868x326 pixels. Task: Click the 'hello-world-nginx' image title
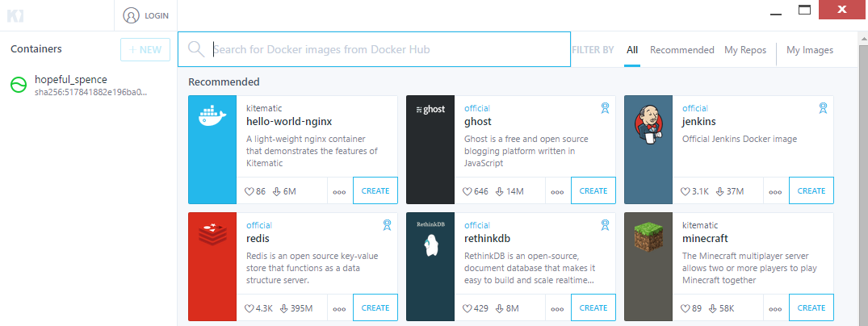(x=289, y=121)
